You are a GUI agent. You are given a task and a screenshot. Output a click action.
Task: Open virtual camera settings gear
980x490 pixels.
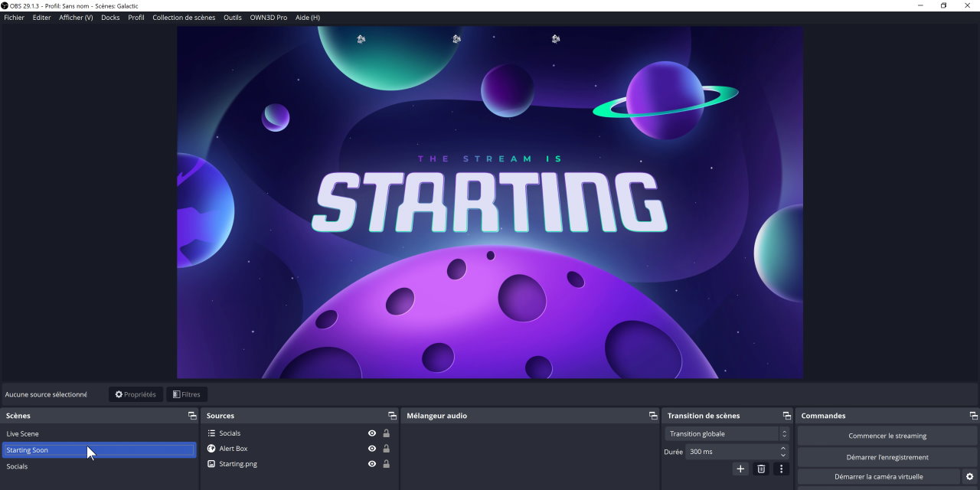pyautogui.click(x=969, y=477)
